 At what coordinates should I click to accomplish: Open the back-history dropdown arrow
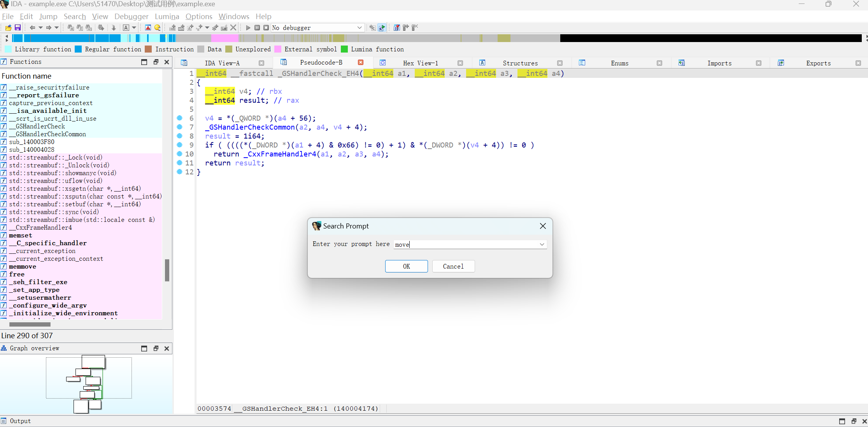(40, 28)
